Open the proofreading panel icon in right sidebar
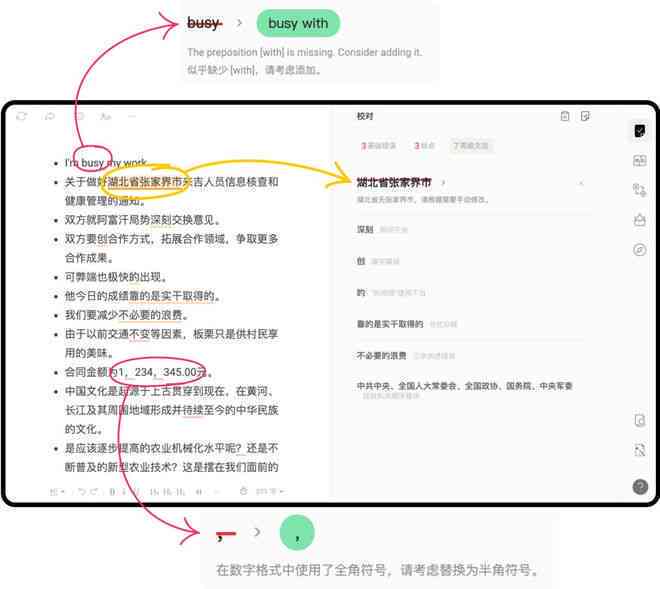Screen dimensions: 660x589 click(x=640, y=131)
